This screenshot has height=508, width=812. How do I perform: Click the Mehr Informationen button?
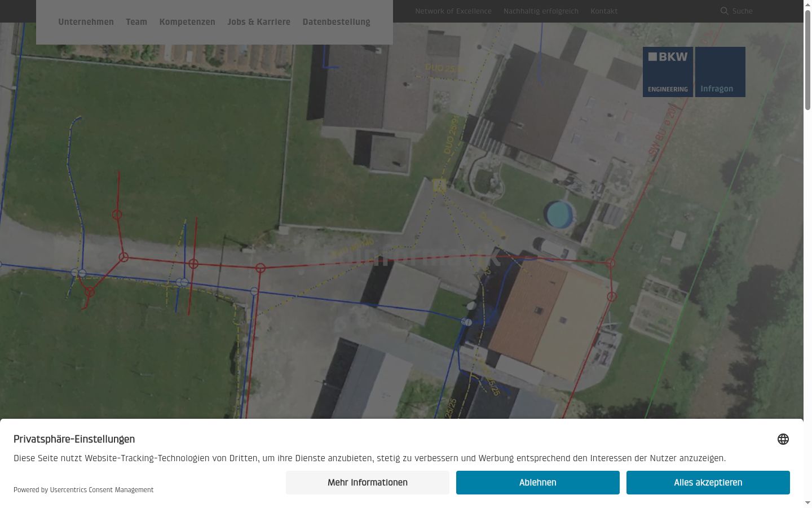click(x=368, y=483)
